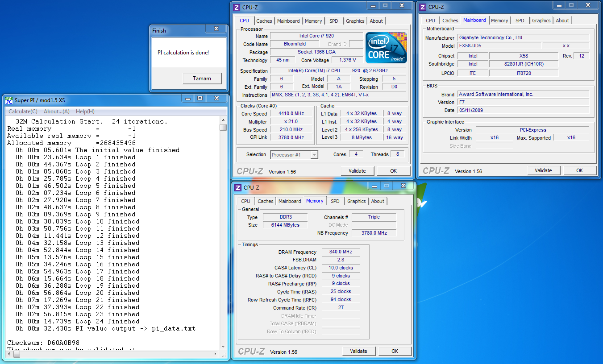The height and width of the screenshot is (364, 603).
Task: Click the QPI Link 3780.0 MHz value
Action: pyautogui.click(x=291, y=137)
